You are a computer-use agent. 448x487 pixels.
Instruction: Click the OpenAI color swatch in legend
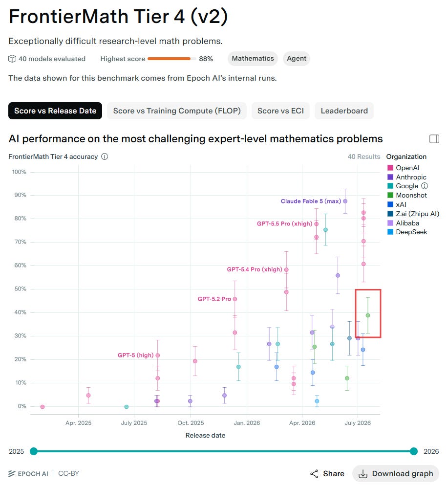390,168
